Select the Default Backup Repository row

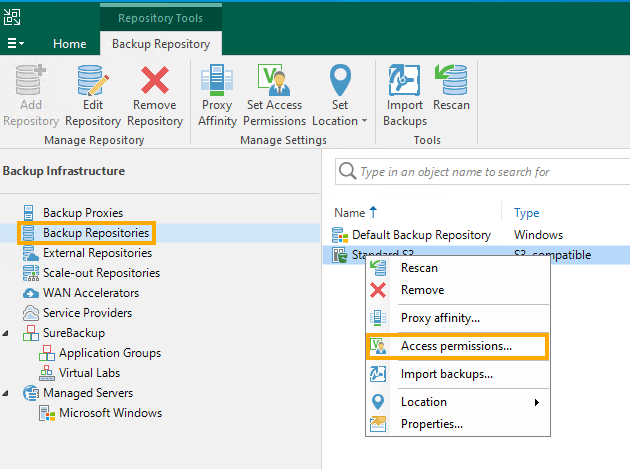[476, 235]
